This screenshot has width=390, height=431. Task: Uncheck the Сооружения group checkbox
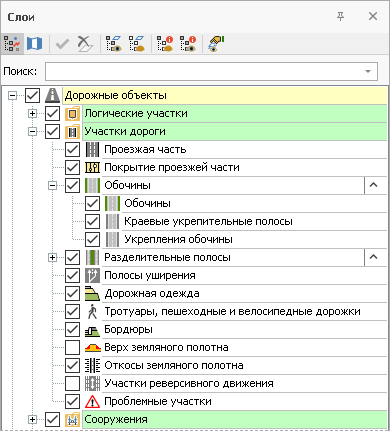53,420
